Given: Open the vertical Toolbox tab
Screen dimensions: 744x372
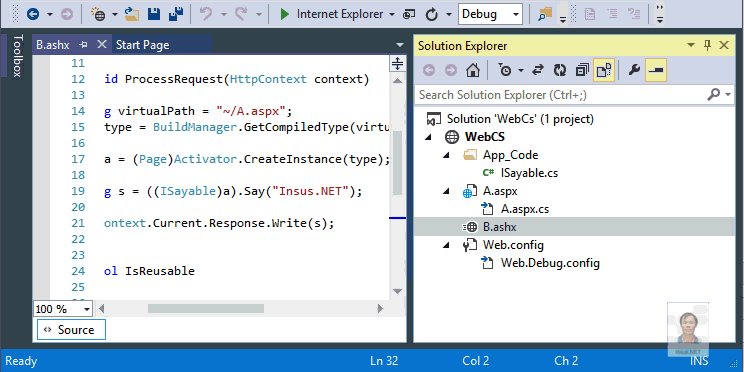Looking at the screenshot, I should [17, 56].
